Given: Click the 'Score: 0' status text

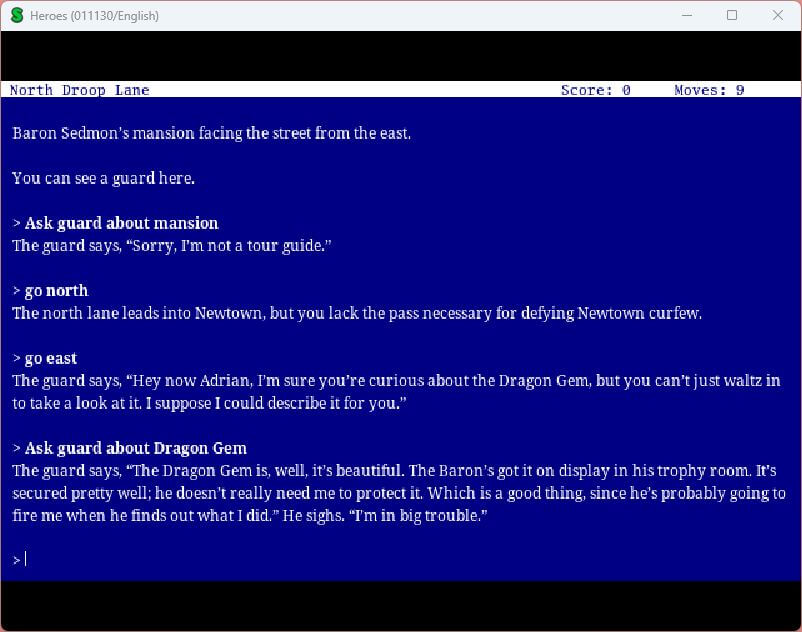Looking at the screenshot, I should pos(595,90).
